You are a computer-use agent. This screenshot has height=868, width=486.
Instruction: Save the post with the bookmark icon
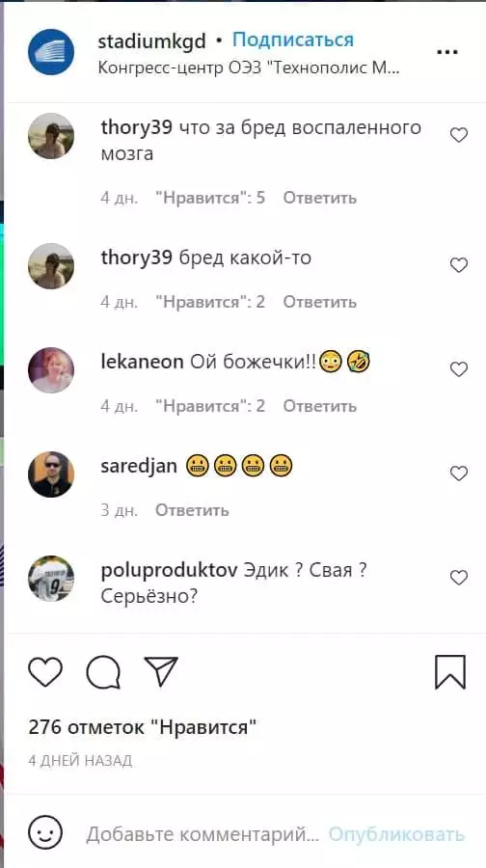450,672
